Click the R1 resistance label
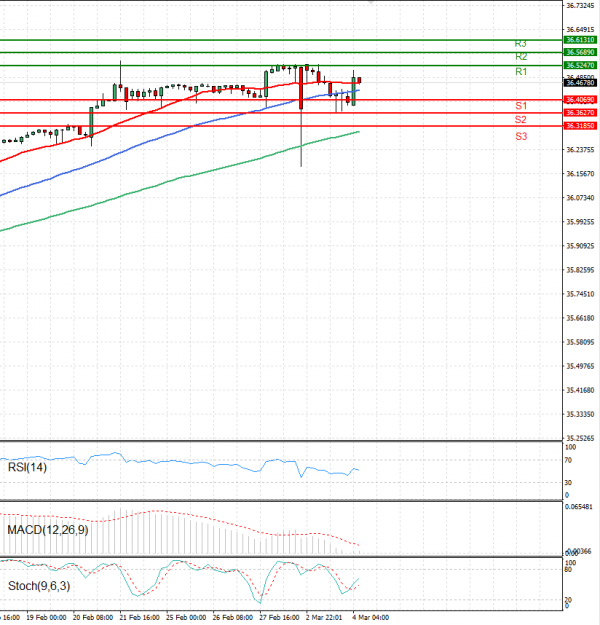 point(521,72)
